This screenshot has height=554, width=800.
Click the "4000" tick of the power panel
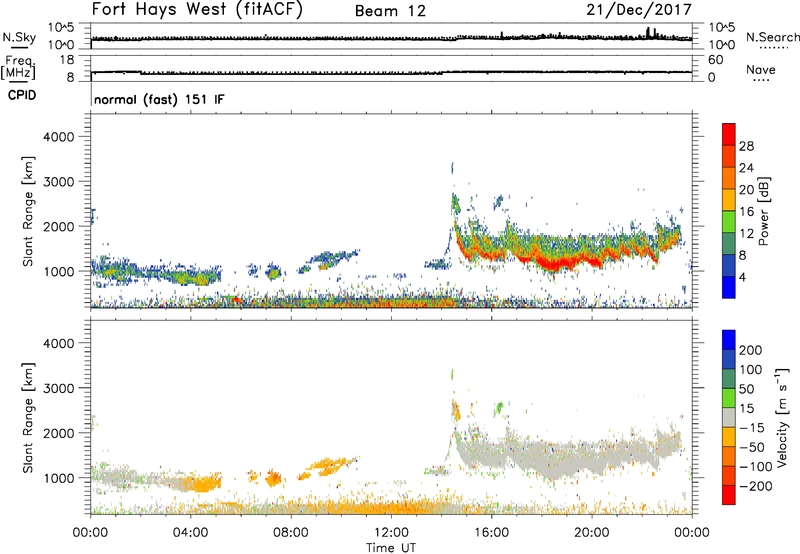coord(58,137)
